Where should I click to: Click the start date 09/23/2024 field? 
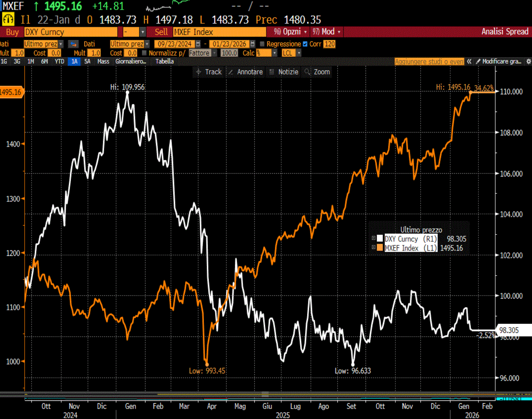pyautogui.click(x=175, y=44)
